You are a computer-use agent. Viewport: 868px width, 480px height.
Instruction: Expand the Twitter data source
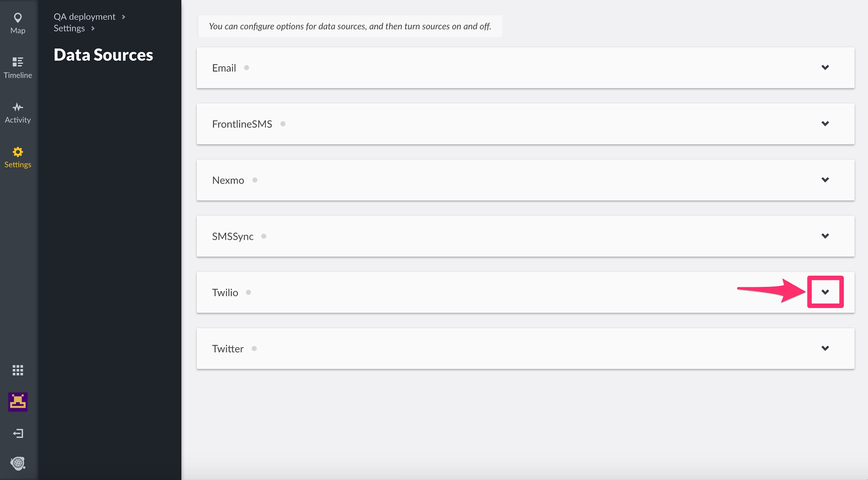click(x=825, y=348)
